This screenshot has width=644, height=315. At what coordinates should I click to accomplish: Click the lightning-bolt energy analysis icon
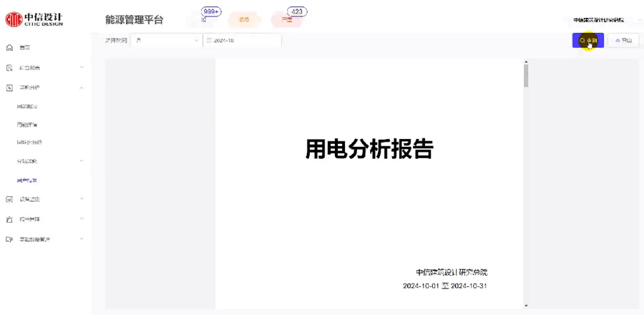[10, 87]
